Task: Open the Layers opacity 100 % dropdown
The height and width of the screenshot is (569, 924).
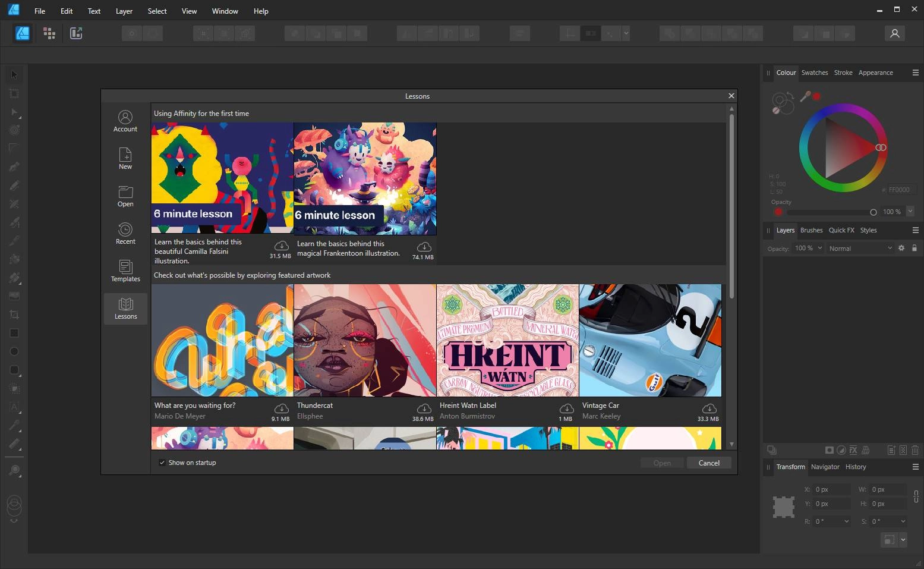Action: (809, 248)
